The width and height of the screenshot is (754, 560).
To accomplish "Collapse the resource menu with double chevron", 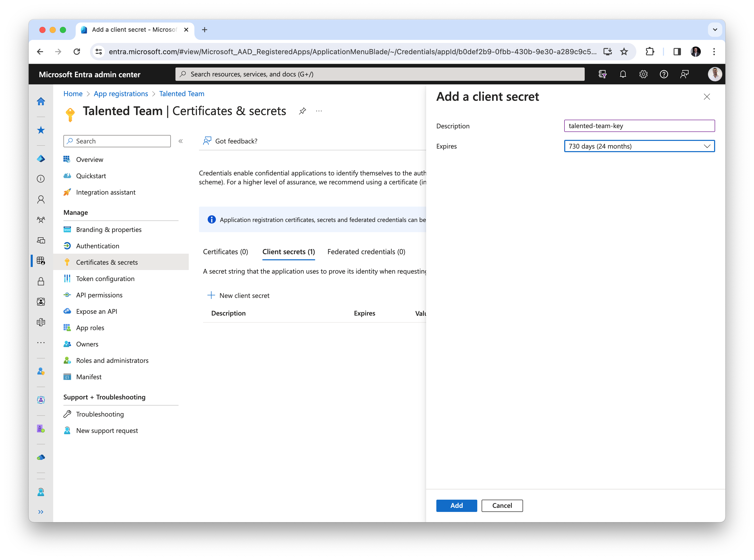I will pyautogui.click(x=181, y=141).
